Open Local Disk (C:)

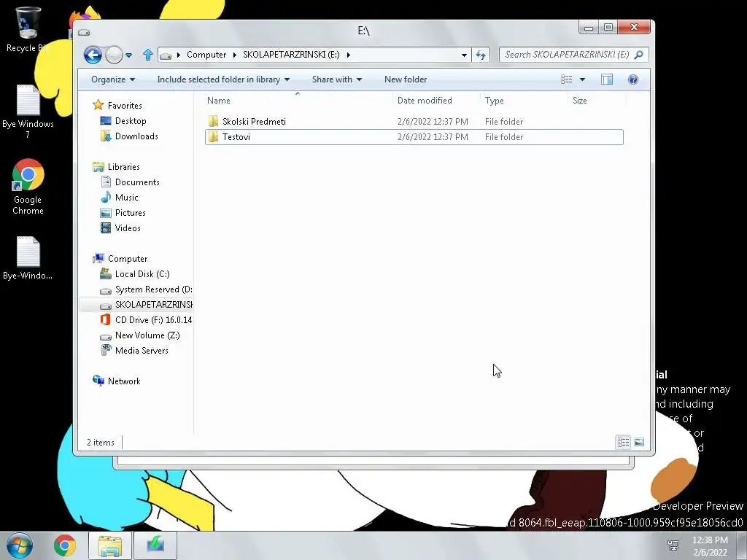pos(142,274)
